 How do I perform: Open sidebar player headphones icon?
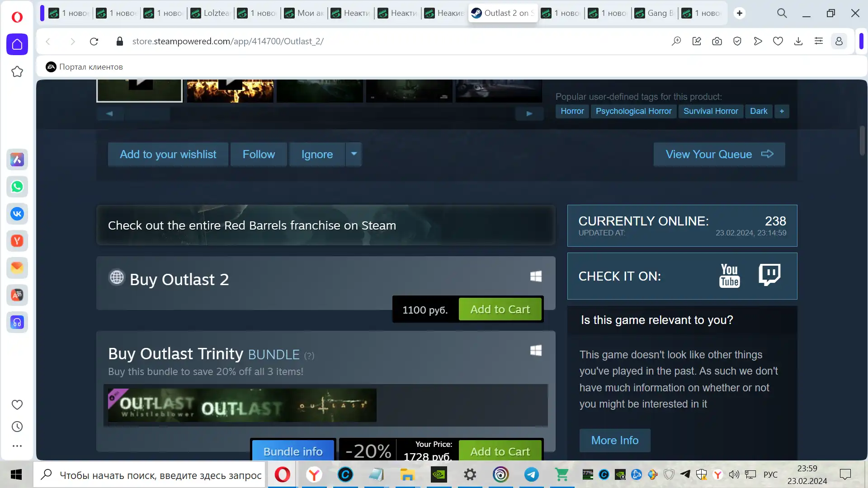[x=17, y=322]
